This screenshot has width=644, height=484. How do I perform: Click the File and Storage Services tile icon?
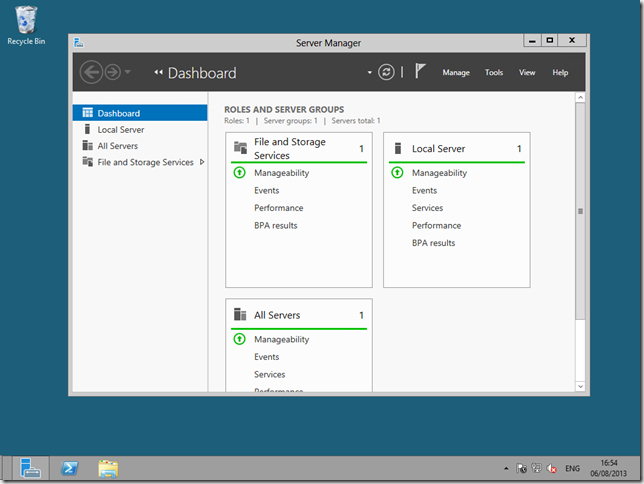(240, 147)
